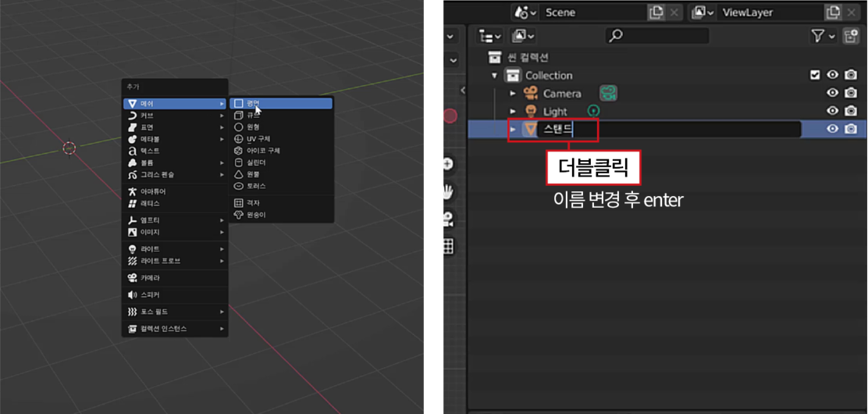This screenshot has width=868, height=414.
Task: Select the Collection row label
Action: coord(549,75)
